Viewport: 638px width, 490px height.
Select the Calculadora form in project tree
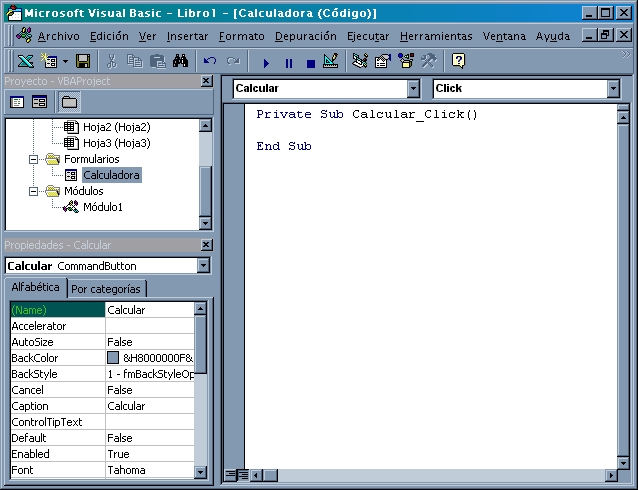(111, 175)
